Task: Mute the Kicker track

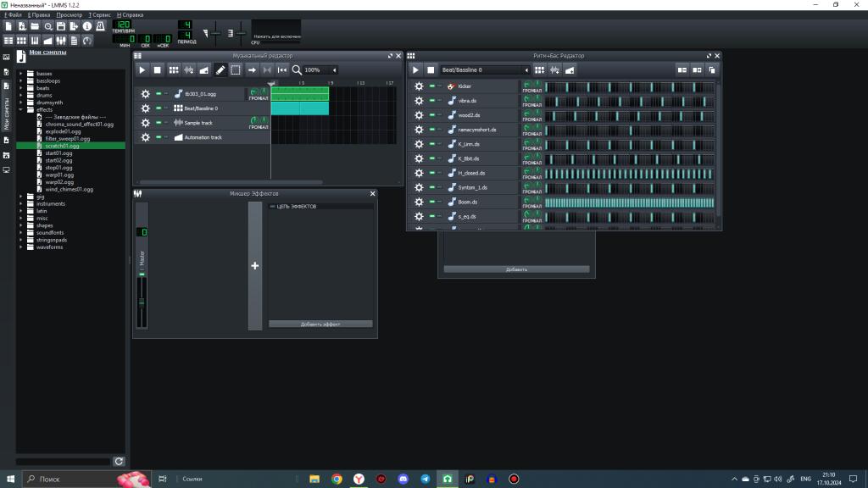Action: 432,86
